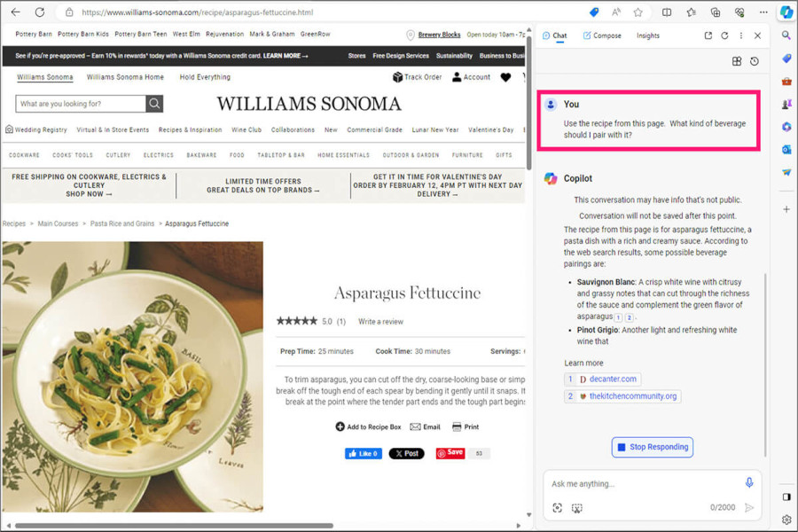Screen dimensions: 798x532
Task: Open Copilot plugins grid icon
Action: pos(737,61)
